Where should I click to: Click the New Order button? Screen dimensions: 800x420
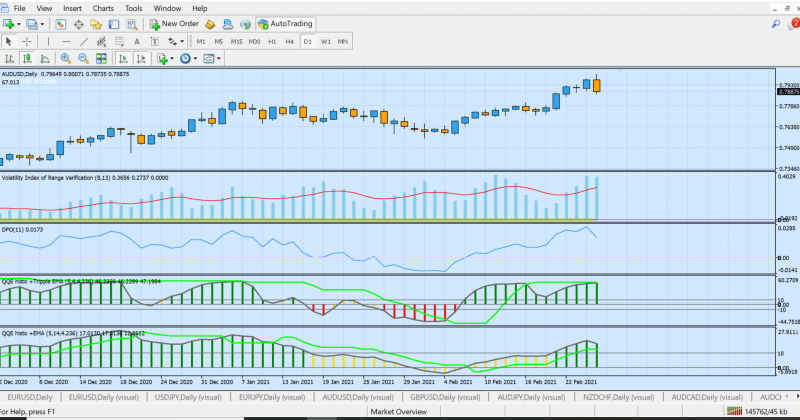tap(173, 23)
